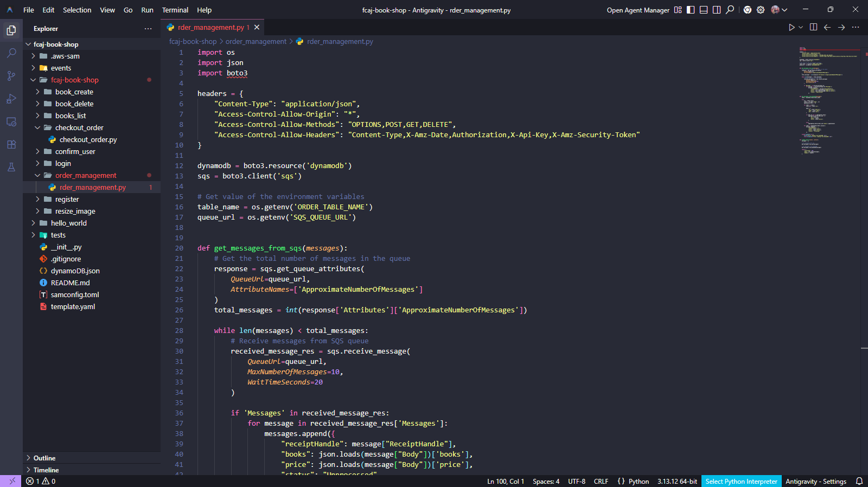Click Ln 100, Col 1 status entry
The width and height of the screenshot is (868, 487).
point(506,481)
